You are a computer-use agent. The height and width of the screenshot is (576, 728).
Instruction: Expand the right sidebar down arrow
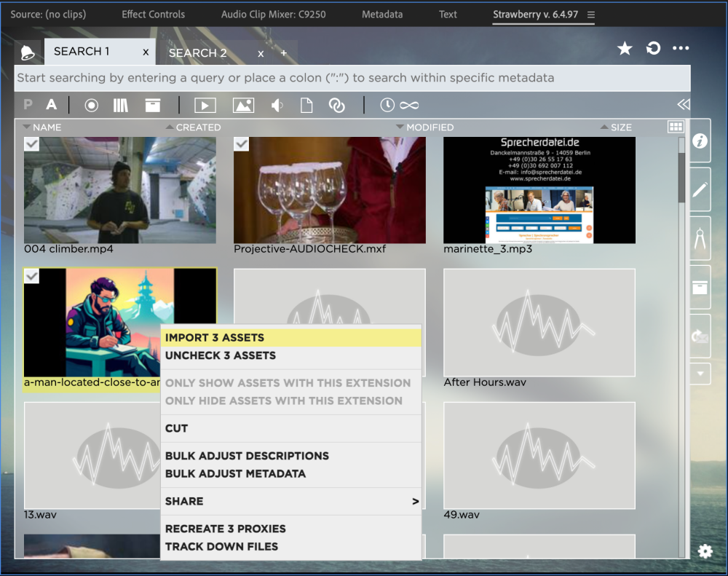click(700, 374)
